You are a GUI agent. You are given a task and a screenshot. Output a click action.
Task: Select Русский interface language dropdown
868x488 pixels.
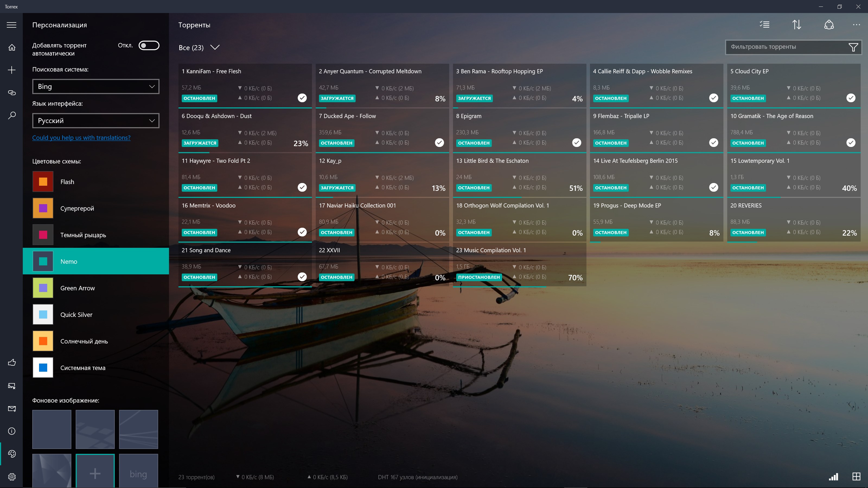95,120
